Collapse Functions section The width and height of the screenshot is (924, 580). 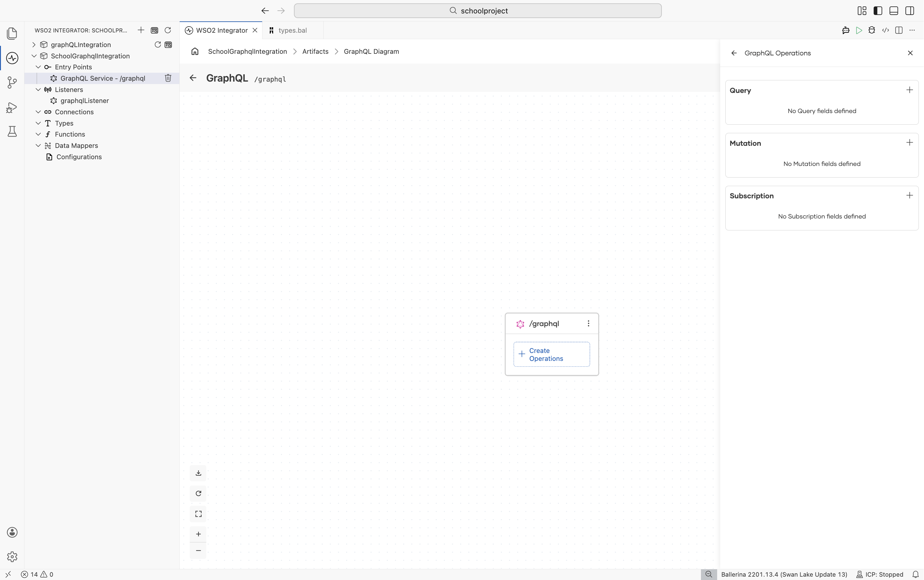pos(38,134)
